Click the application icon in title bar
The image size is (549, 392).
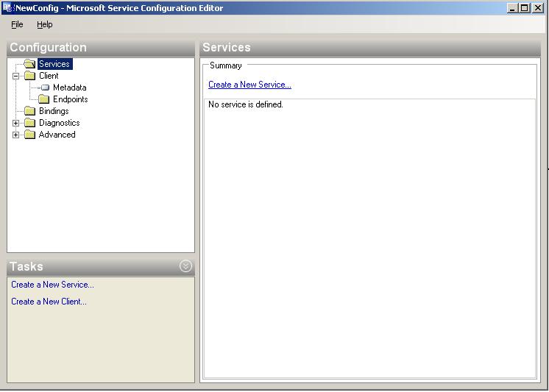7,7
